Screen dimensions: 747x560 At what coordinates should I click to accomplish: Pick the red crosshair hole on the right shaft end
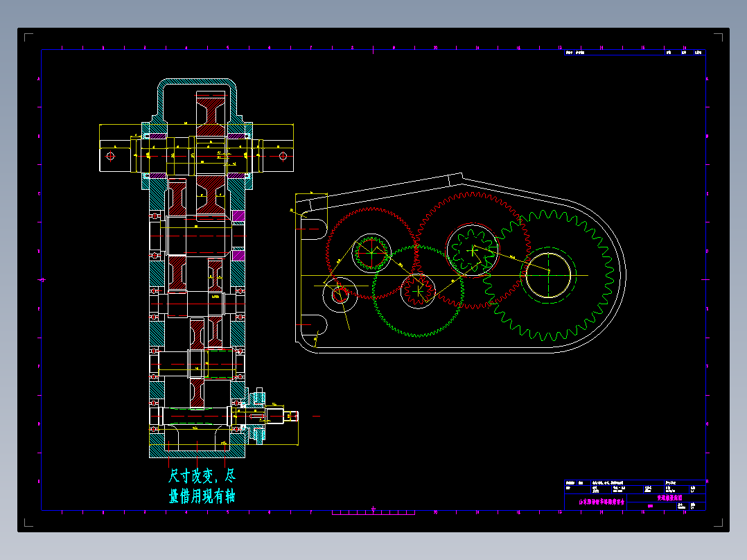tap(283, 156)
